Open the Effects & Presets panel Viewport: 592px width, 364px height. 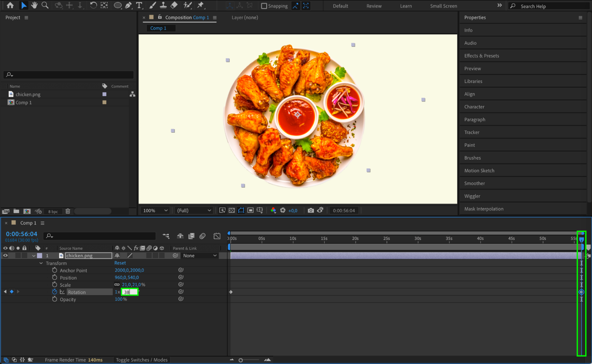click(482, 56)
